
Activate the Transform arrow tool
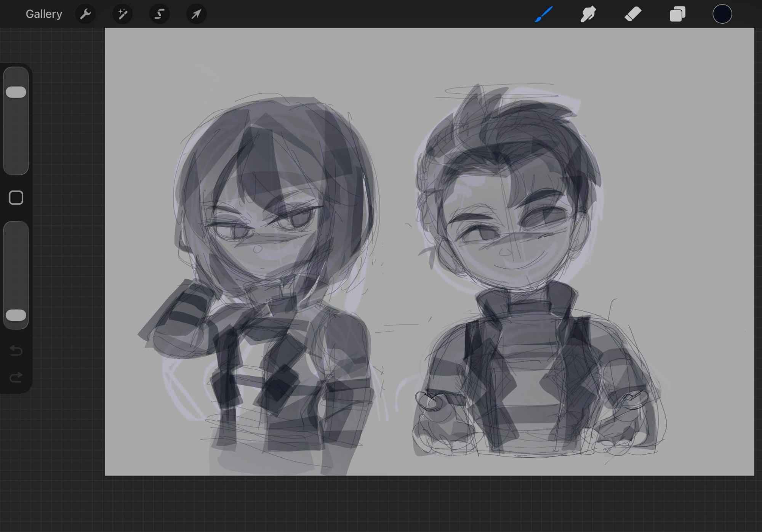[196, 14]
